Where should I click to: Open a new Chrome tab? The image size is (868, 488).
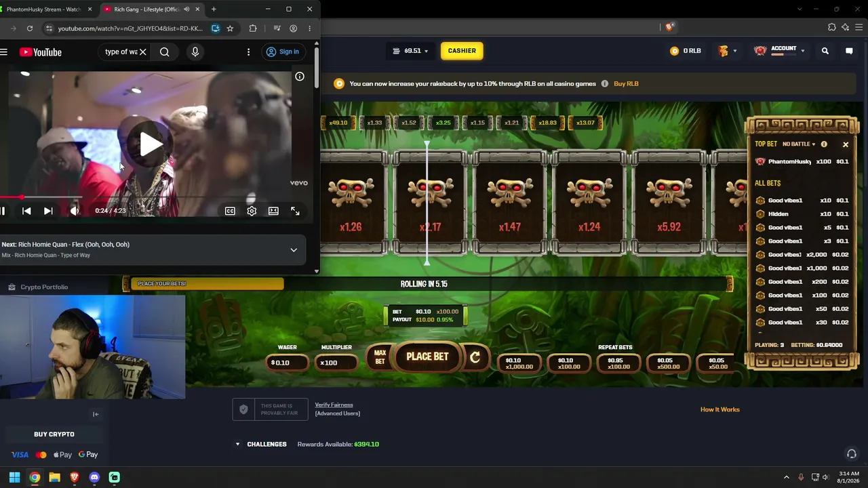(214, 9)
